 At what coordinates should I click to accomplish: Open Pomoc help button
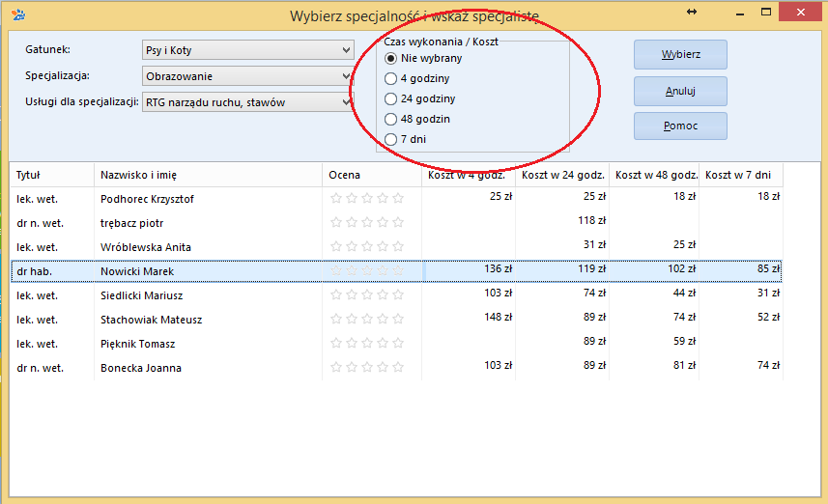(x=681, y=126)
